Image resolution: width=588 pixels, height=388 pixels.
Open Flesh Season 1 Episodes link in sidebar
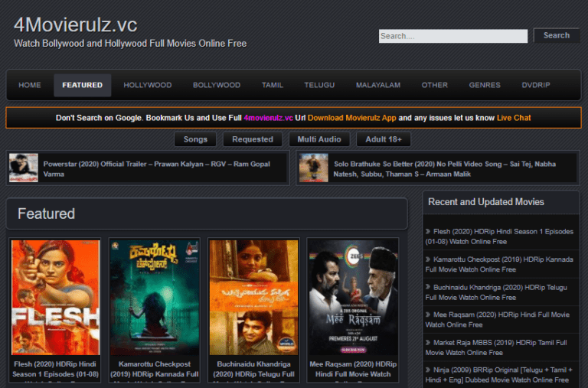[x=499, y=236]
